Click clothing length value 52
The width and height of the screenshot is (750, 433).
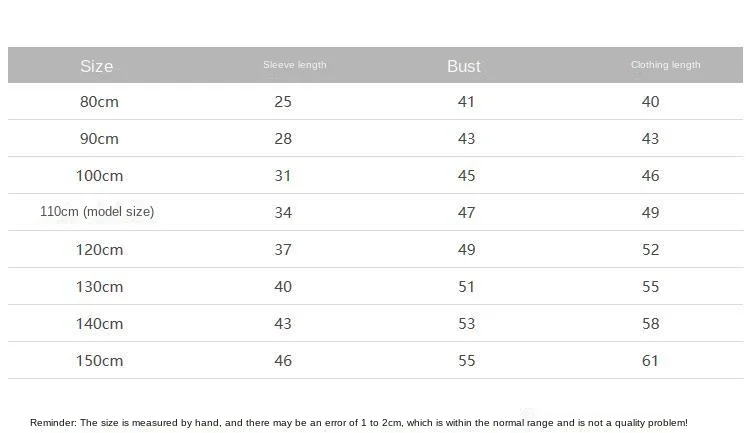(x=651, y=249)
